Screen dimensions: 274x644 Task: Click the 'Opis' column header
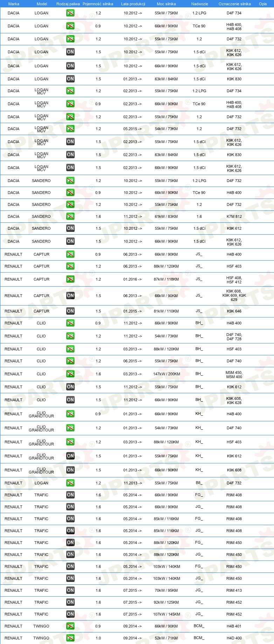263,4
